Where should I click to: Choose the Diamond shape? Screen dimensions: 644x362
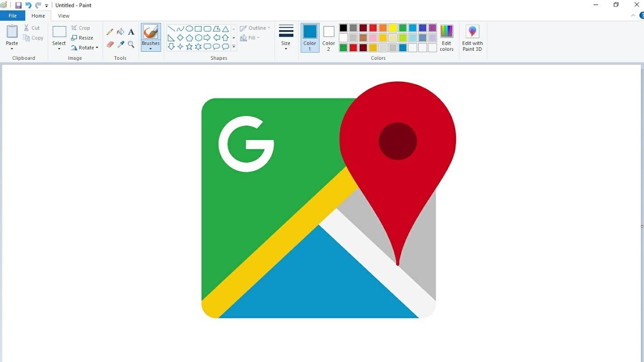[x=180, y=38]
